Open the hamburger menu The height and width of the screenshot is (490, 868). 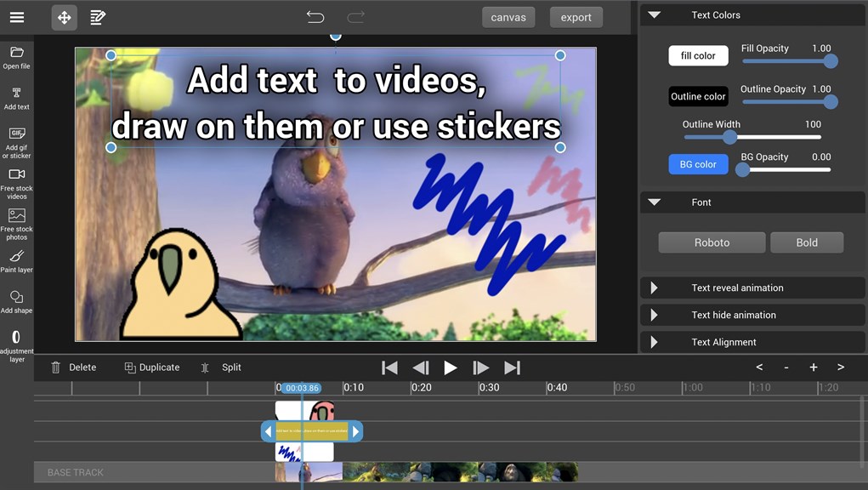tap(17, 17)
